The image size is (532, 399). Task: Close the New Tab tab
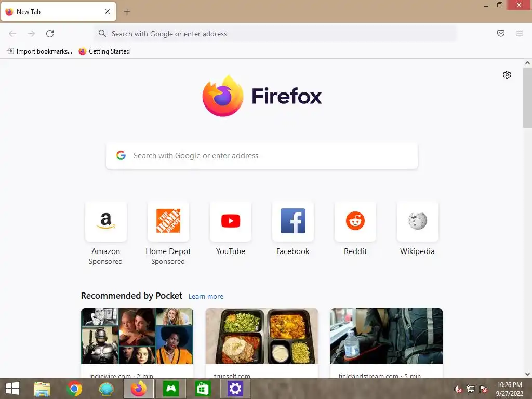click(x=108, y=11)
